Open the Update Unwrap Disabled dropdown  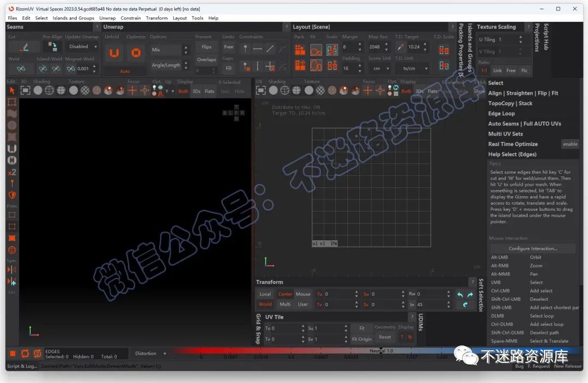coord(82,46)
